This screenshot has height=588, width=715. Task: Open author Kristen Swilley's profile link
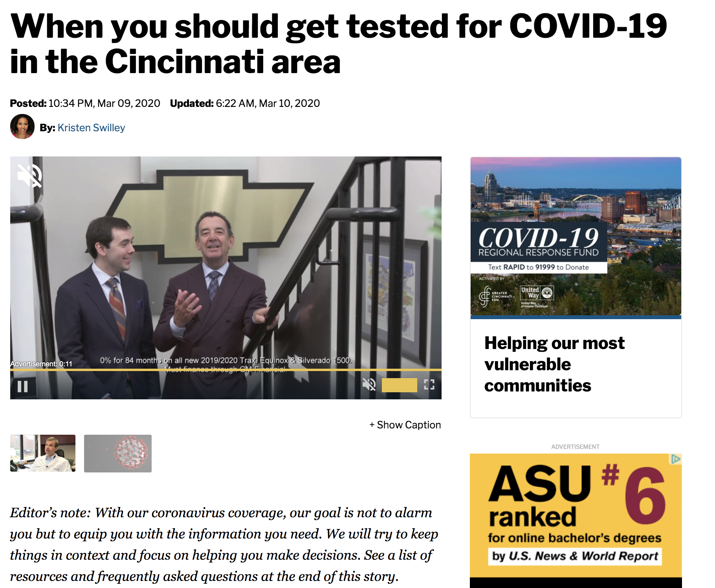(91, 128)
